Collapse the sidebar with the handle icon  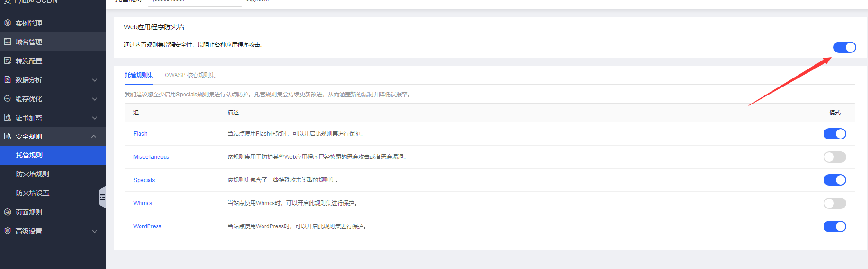pos(102,197)
